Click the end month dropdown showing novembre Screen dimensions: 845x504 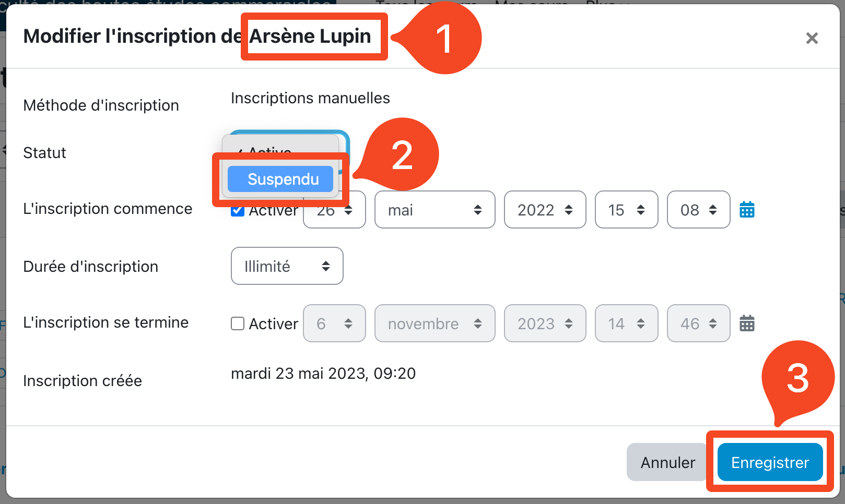pyautogui.click(x=435, y=323)
